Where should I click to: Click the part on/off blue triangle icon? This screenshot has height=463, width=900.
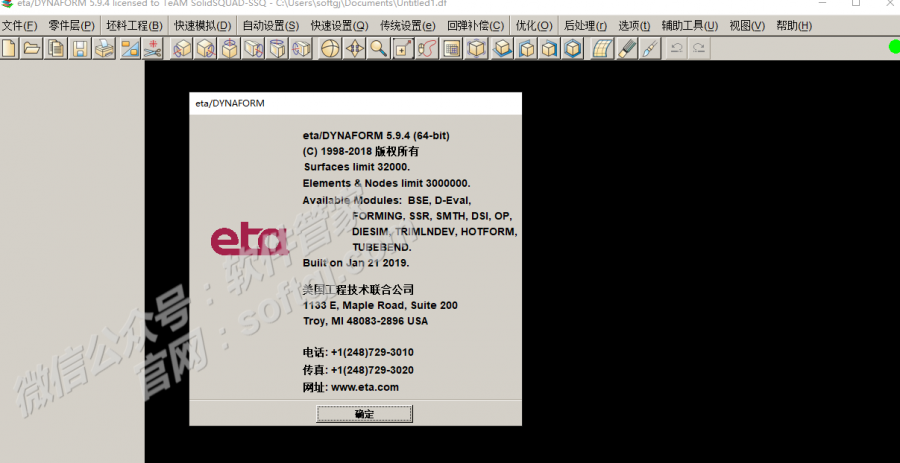(x=130, y=49)
